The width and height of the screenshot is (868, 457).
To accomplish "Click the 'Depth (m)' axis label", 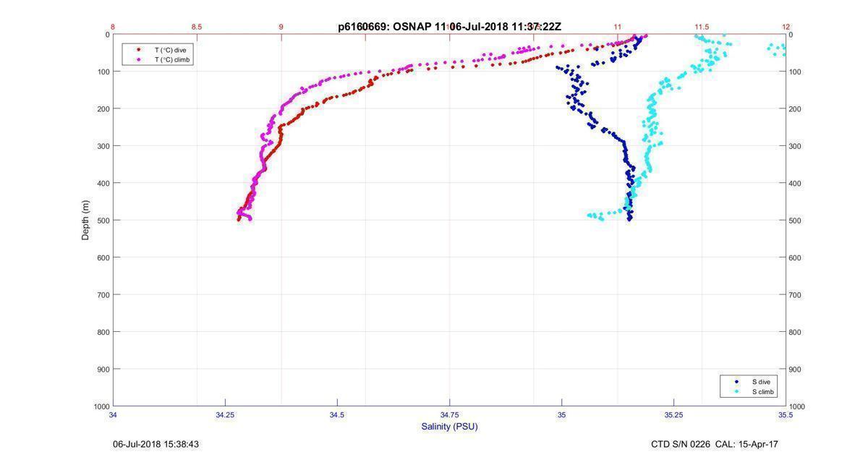I will 85,221.
